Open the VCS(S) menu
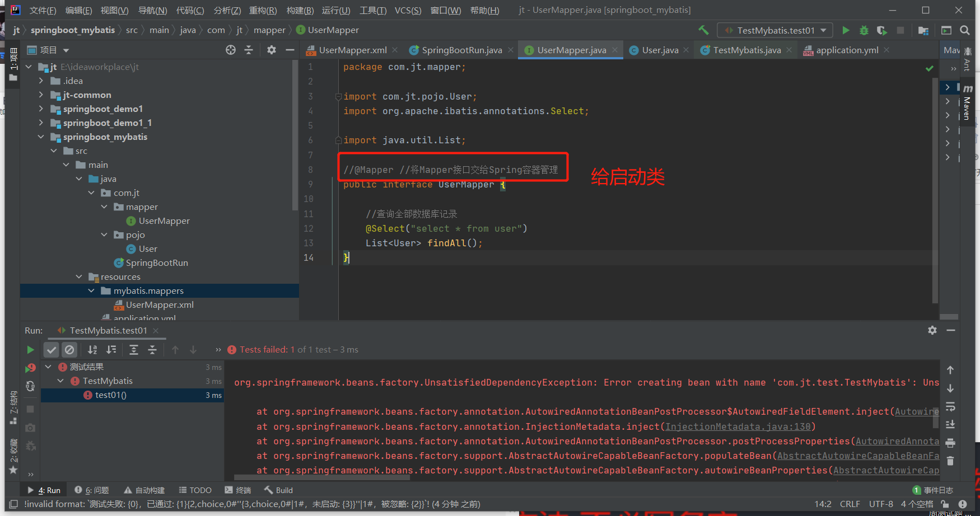 (x=408, y=10)
